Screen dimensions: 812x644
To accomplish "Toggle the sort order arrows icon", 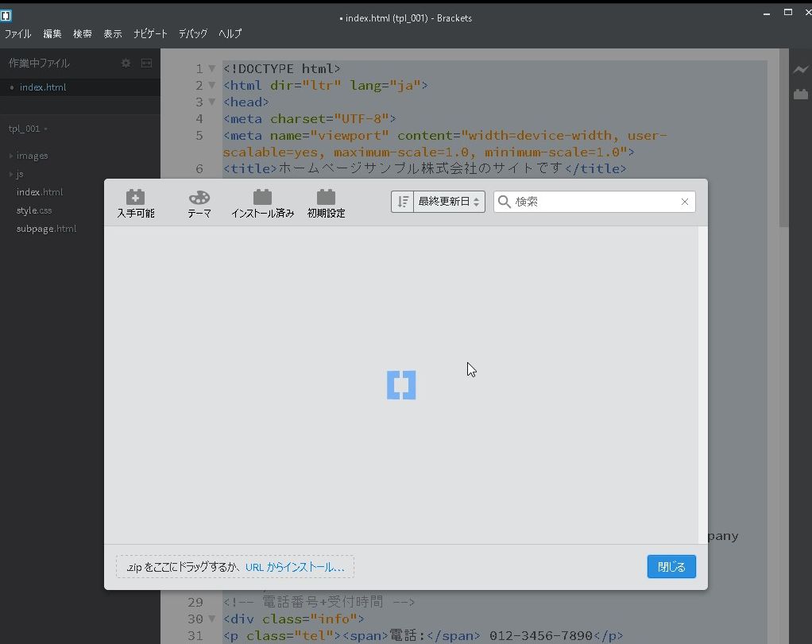I will pos(403,201).
